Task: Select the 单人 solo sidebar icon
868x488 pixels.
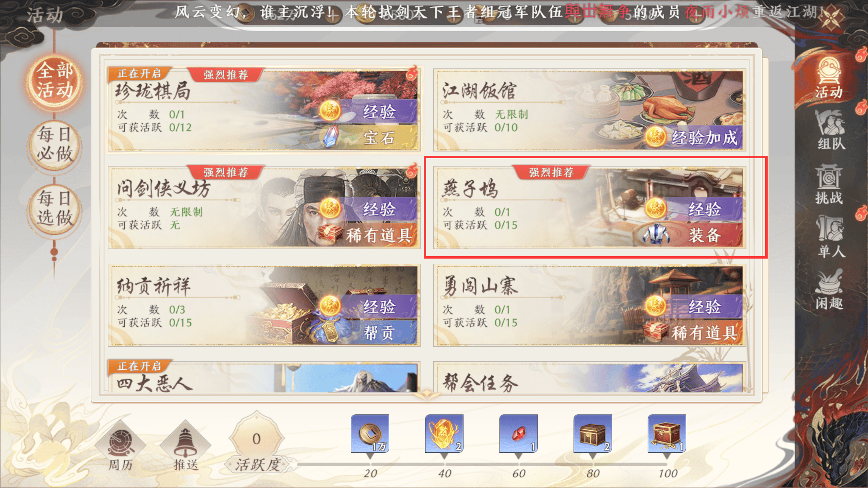Action: (830, 237)
